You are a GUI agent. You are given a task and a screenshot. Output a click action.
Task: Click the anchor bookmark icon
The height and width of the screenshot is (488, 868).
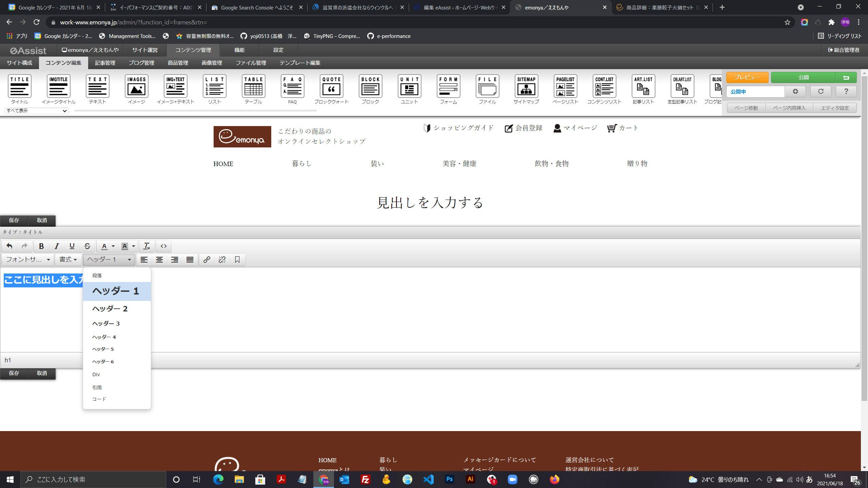click(237, 260)
